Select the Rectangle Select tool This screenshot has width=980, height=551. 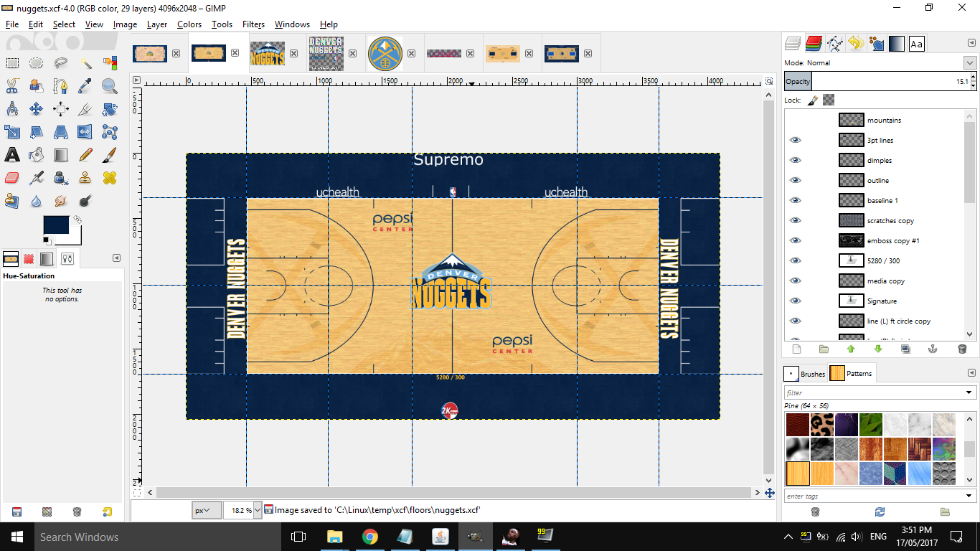(12, 63)
